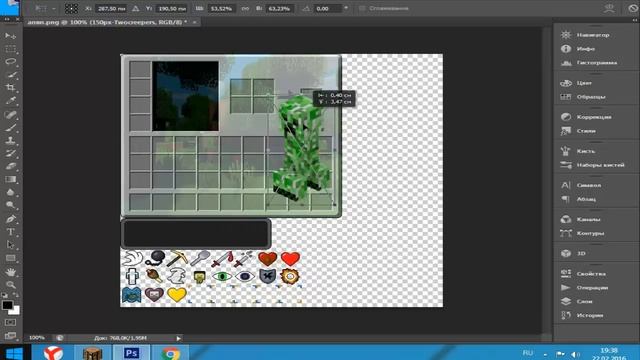Select the Blur tool
The image size is (640, 360).
[x=10, y=192]
